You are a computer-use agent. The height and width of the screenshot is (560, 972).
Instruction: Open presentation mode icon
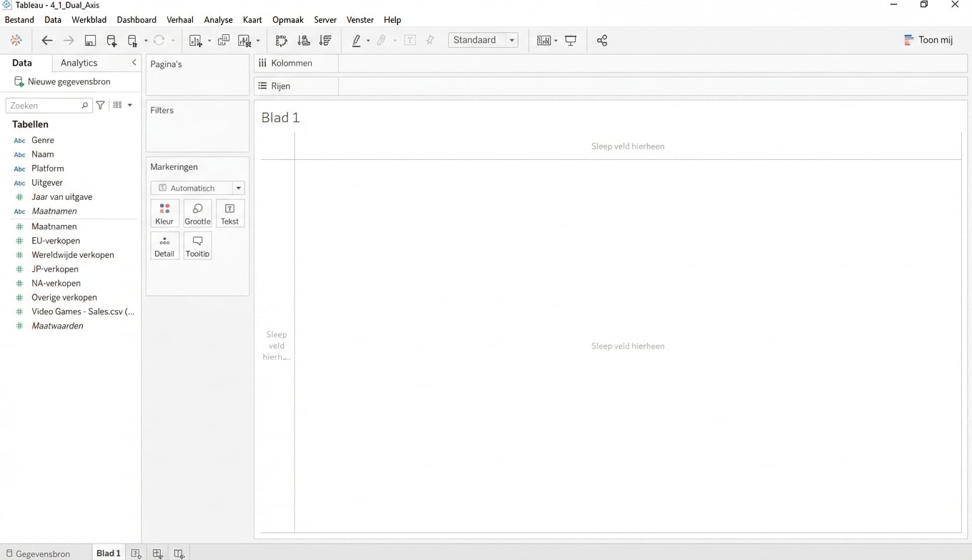pos(570,41)
